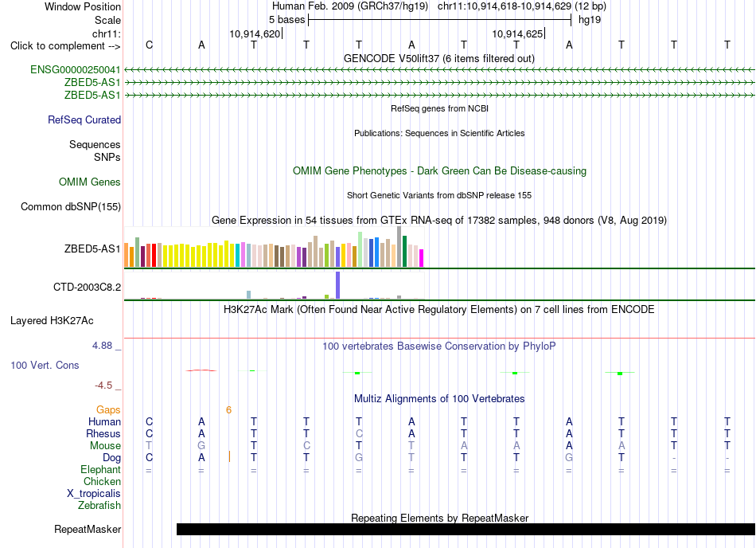
Task: Click base C in the complement sequence row
Action: [x=149, y=45]
